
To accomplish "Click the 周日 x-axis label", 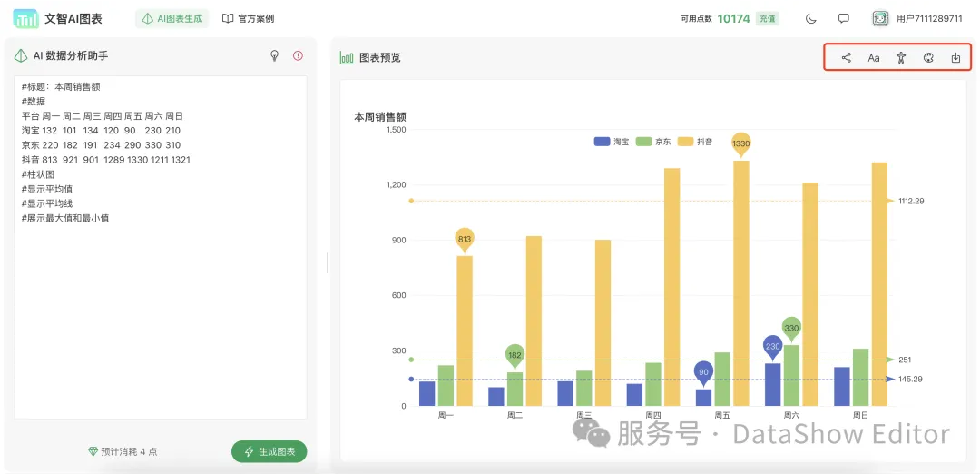I will [x=860, y=415].
